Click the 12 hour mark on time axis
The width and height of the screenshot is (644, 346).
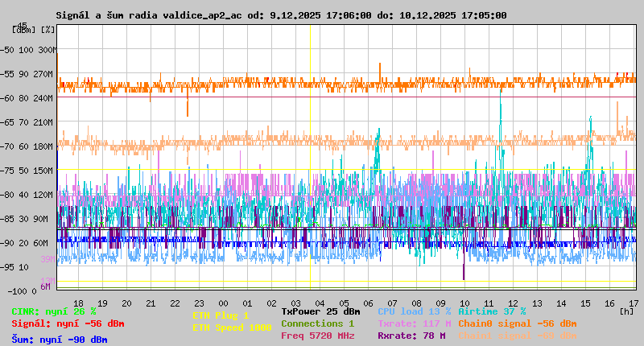click(513, 303)
